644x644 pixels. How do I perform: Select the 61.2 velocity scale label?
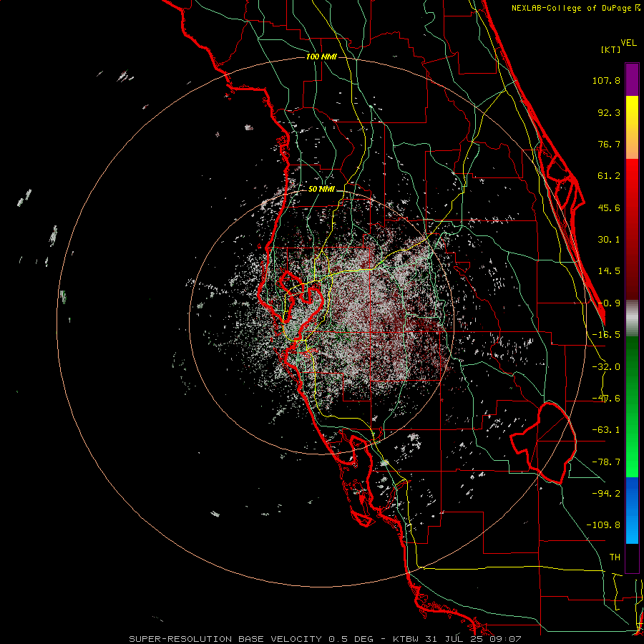click(609, 176)
